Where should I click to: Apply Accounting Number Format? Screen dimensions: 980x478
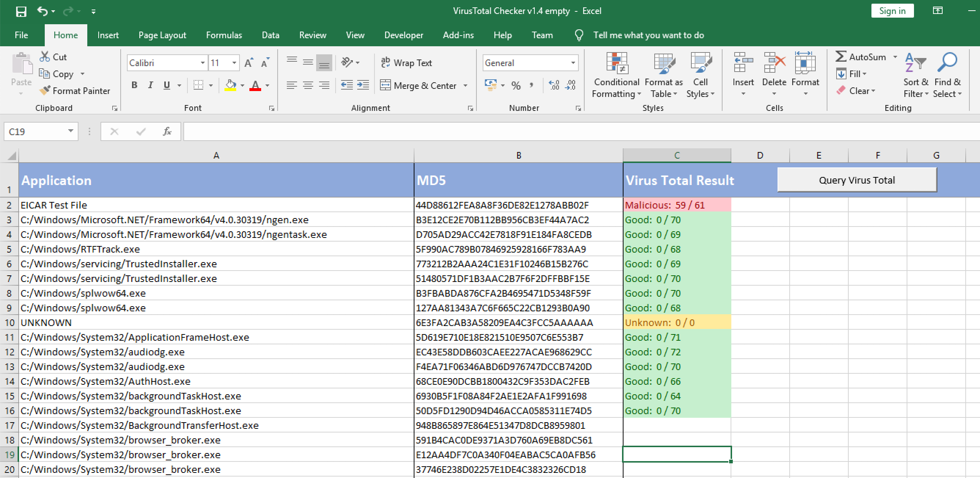point(490,85)
